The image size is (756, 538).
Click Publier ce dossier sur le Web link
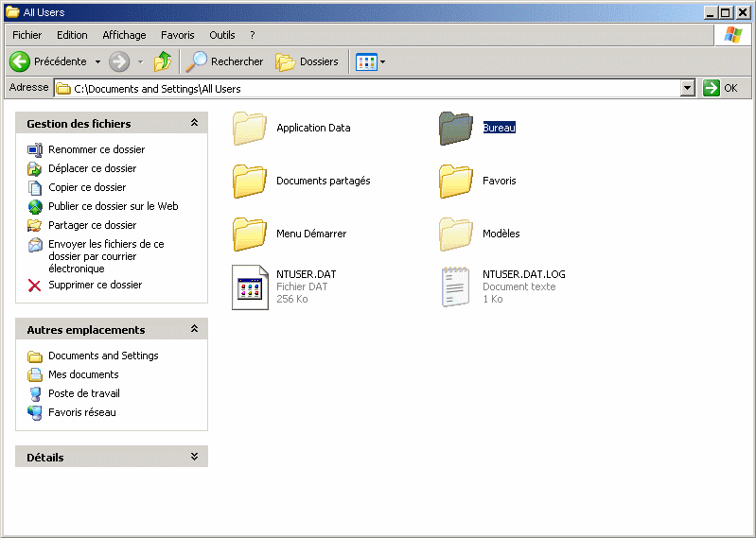point(114,206)
